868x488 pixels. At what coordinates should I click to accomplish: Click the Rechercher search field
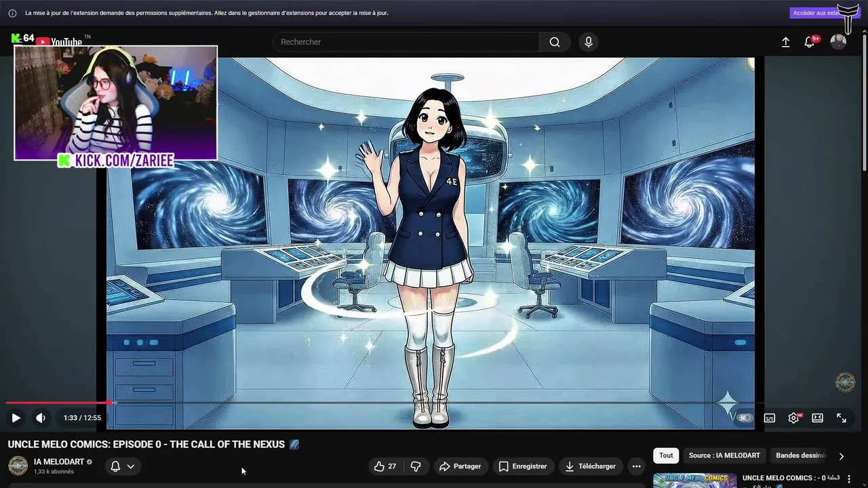tap(406, 42)
